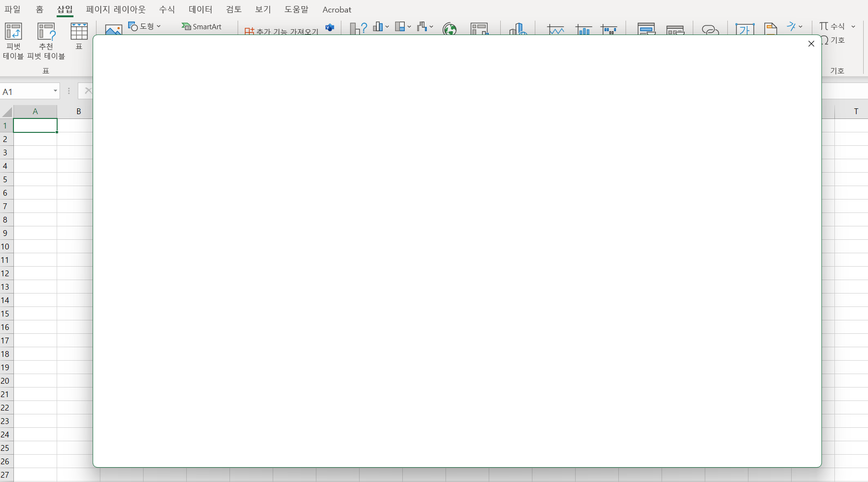Viewport: 868px width, 482px height.
Task: Open recommended charts icon with question mark
Action: [358, 29]
